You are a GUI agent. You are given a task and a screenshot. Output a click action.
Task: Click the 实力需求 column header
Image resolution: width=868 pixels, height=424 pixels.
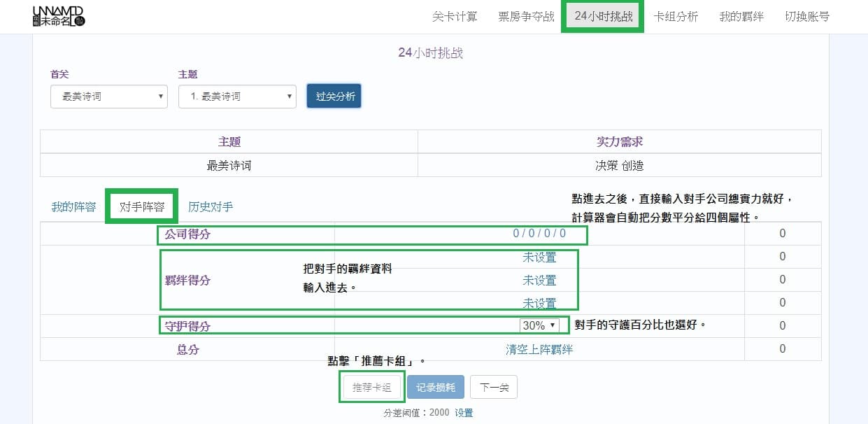(x=620, y=142)
